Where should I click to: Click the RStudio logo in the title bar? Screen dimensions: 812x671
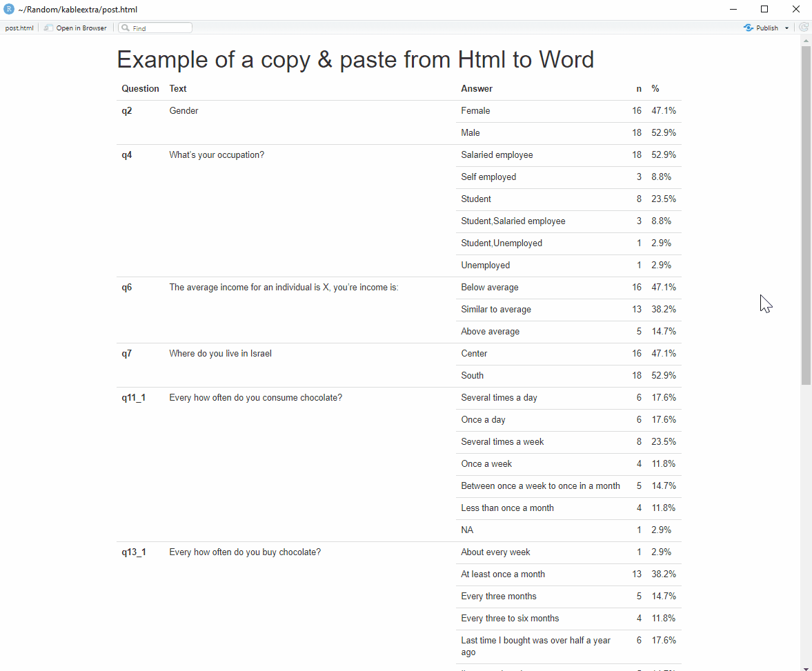click(8, 9)
